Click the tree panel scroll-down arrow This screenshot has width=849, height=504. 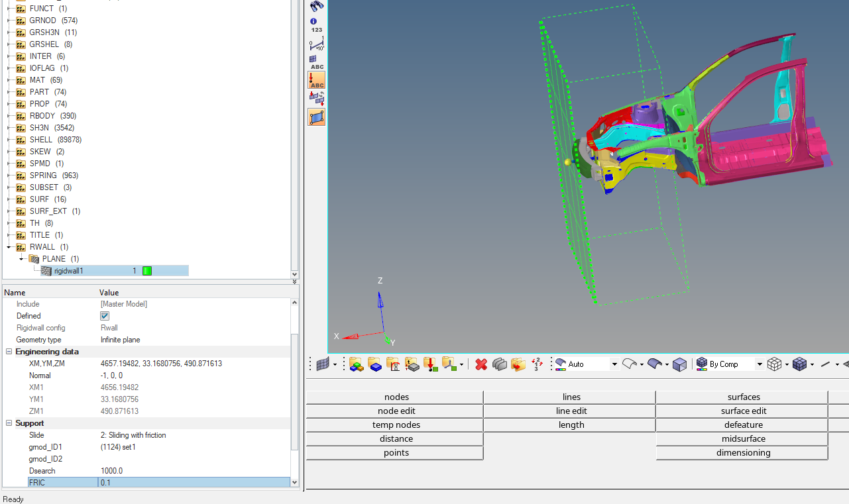tap(295, 274)
